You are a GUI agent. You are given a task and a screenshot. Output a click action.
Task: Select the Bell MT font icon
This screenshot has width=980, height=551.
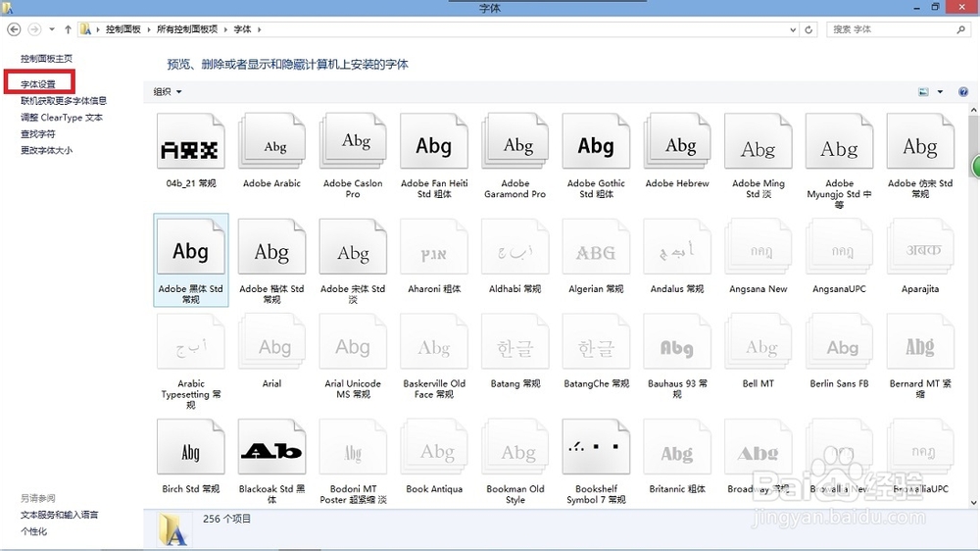pos(759,341)
